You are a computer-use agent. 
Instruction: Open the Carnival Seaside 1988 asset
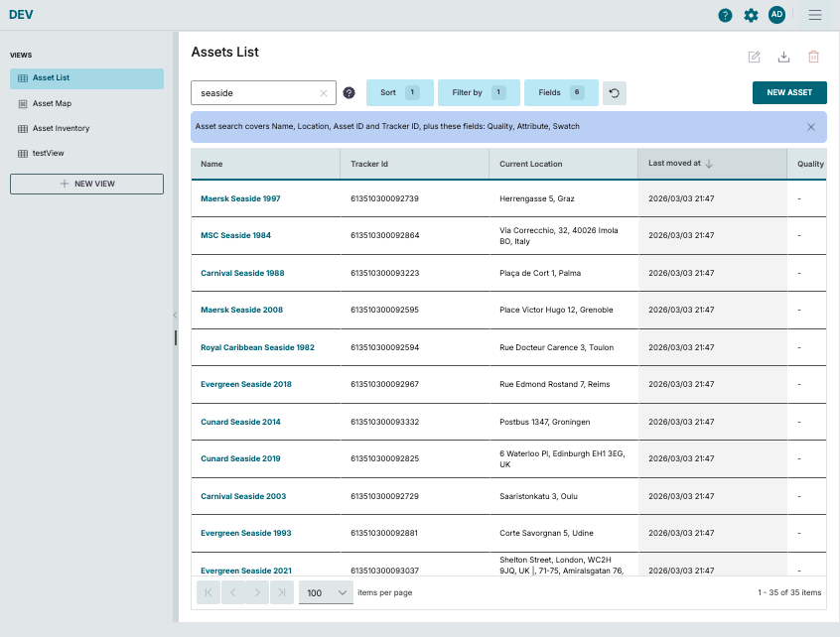(242, 273)
